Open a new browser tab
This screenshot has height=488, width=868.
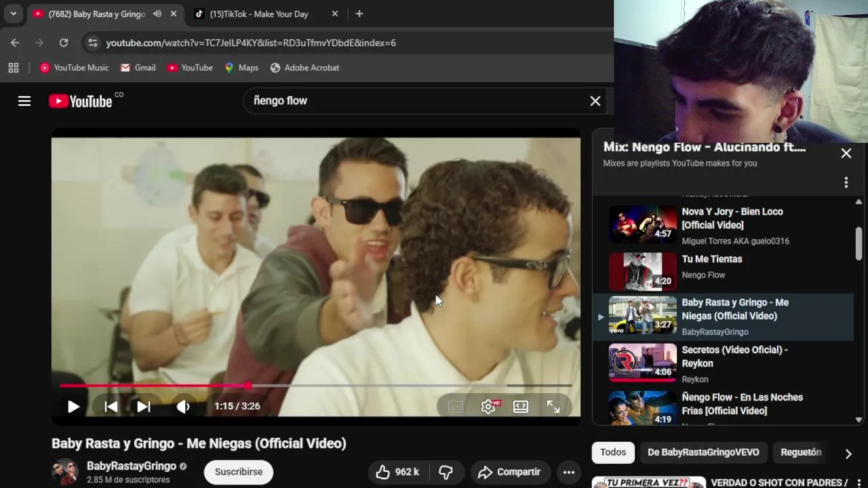[359, 14]
